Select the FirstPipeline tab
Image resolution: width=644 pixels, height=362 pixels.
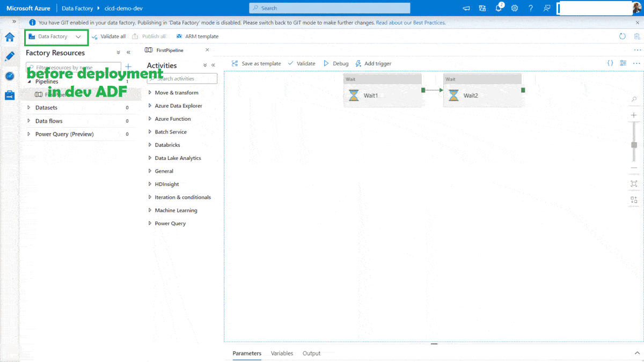171,49
